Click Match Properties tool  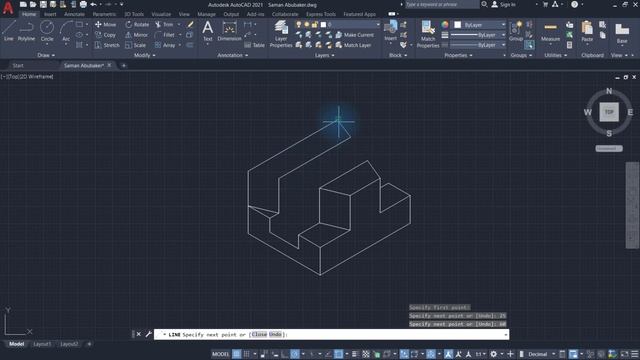(x=428, y=34)
